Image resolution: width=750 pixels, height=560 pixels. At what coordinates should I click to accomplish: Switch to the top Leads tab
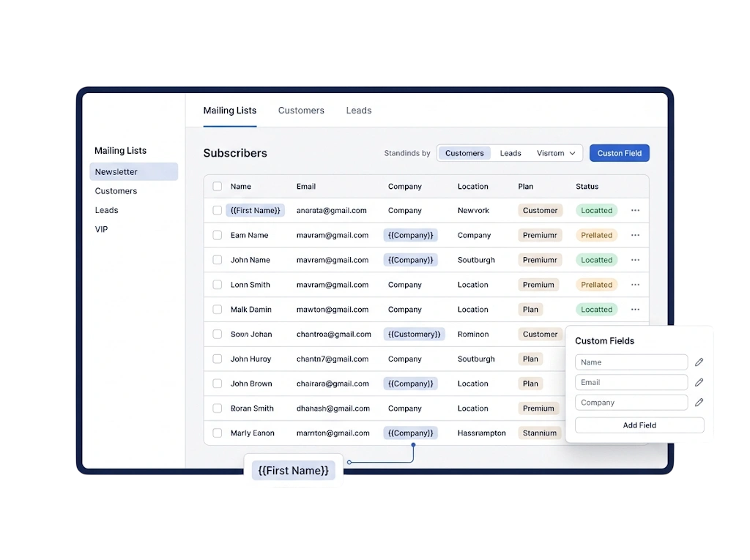pyautogui.click(x=359, y=111)
